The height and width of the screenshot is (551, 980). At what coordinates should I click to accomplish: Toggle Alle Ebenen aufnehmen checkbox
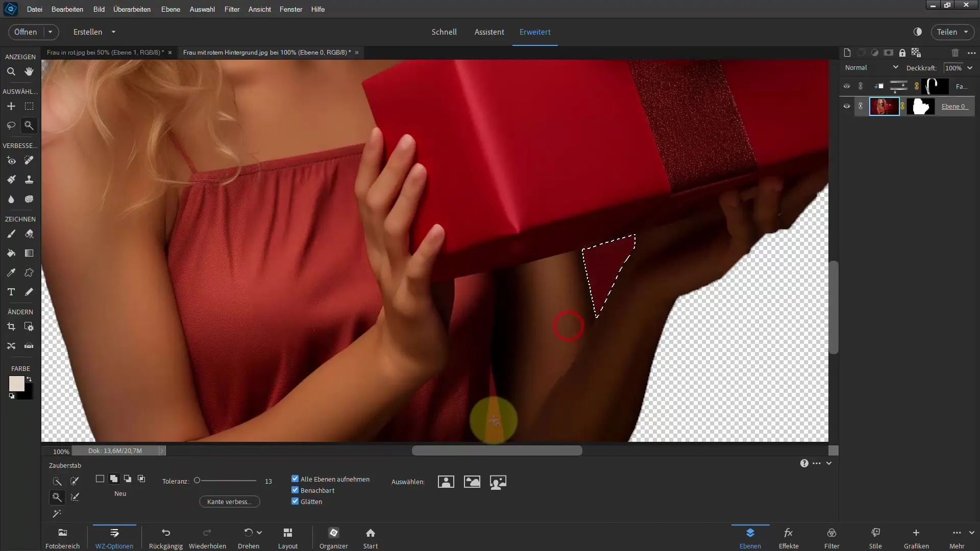pyautogui.click(x=295, y=479)
